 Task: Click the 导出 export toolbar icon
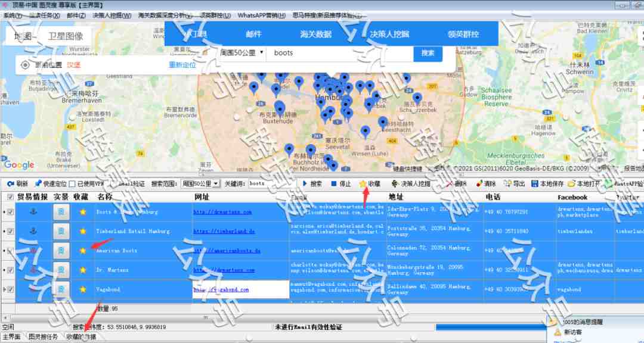[x=507, y=184]
